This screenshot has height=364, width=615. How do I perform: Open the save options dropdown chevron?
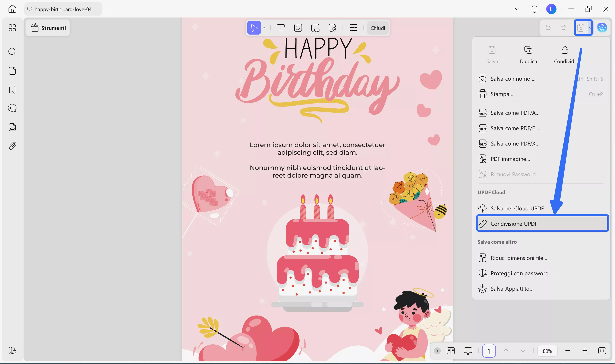(590, 28)
